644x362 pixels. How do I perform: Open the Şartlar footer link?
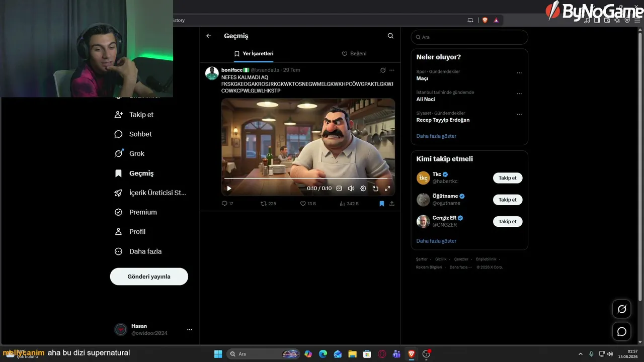coord(422,259)
